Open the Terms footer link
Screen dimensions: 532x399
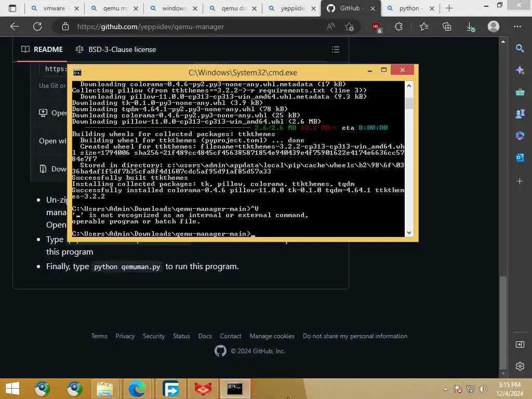(99, 336)
